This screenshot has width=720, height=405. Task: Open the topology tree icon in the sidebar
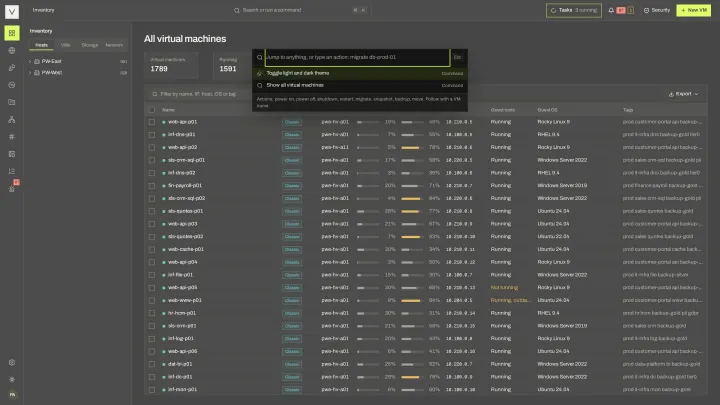tap(12, 119)
